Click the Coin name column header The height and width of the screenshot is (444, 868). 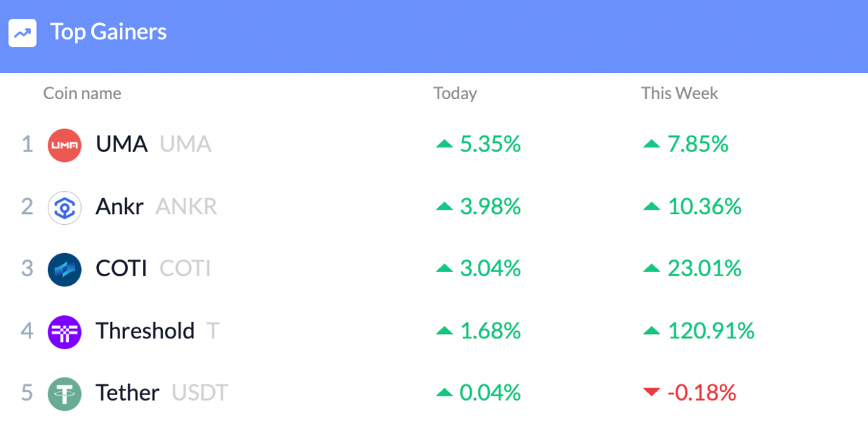pyautogui.click(x=82, y=93)
